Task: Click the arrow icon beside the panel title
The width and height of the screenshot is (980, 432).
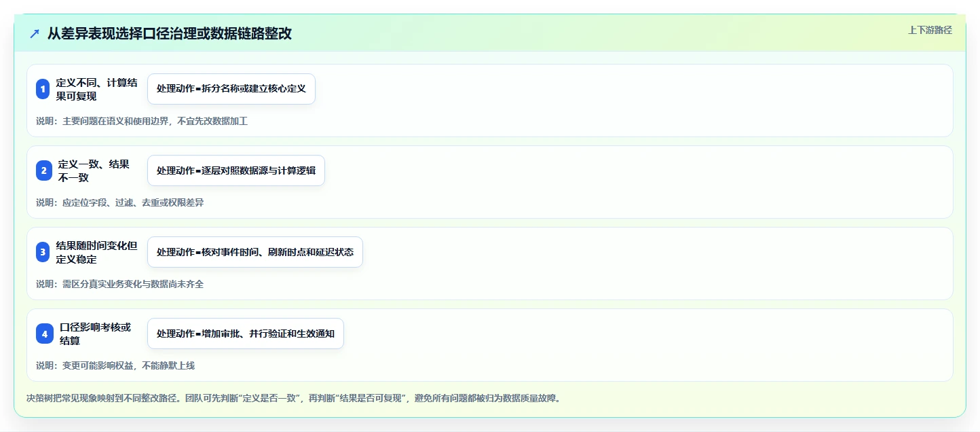Action: pos(35,34)
